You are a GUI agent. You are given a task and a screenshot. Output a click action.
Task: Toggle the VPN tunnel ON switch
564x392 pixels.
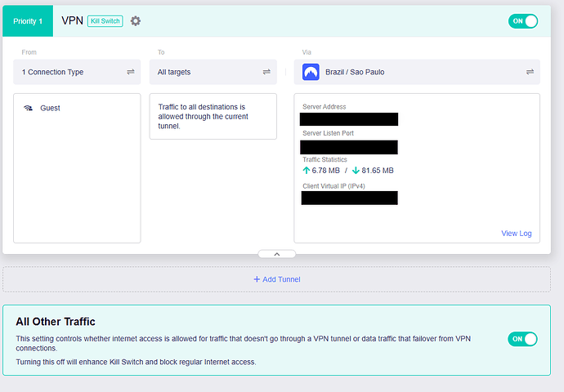click(x=523, y=21)
